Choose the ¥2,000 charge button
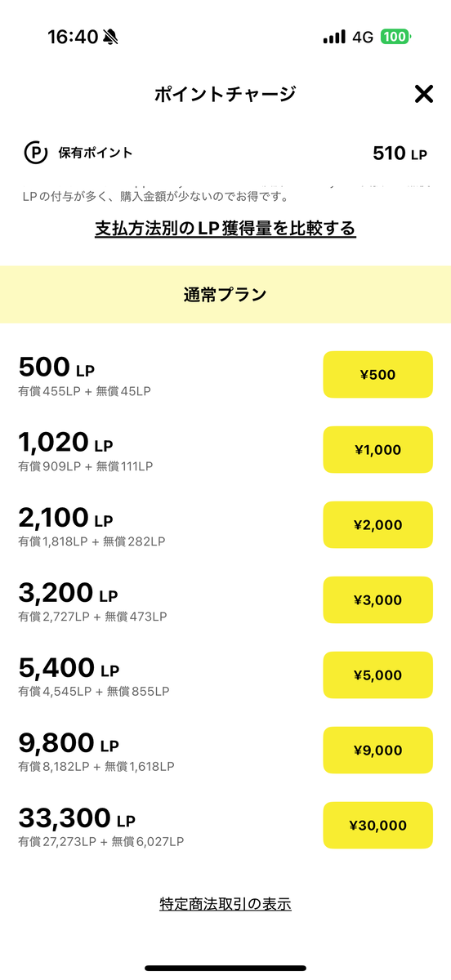 pos(377,525)
